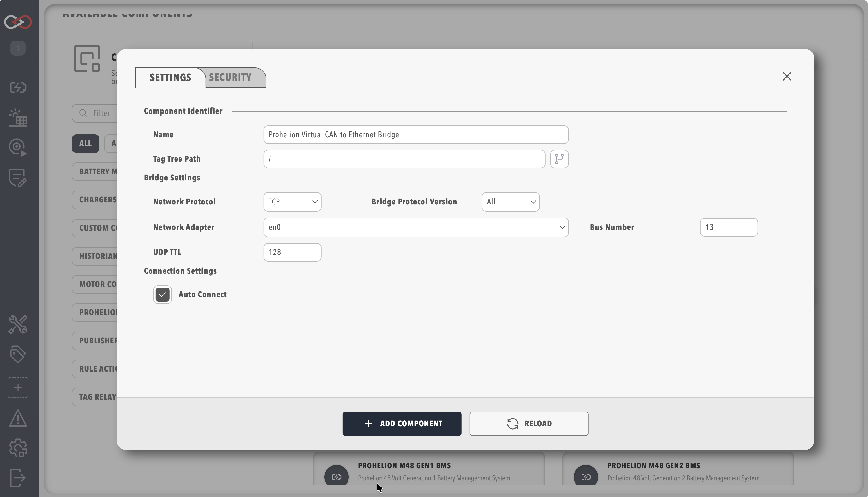Select the Tag Relay category in background

pyautogui.click(x=95, y=397)
